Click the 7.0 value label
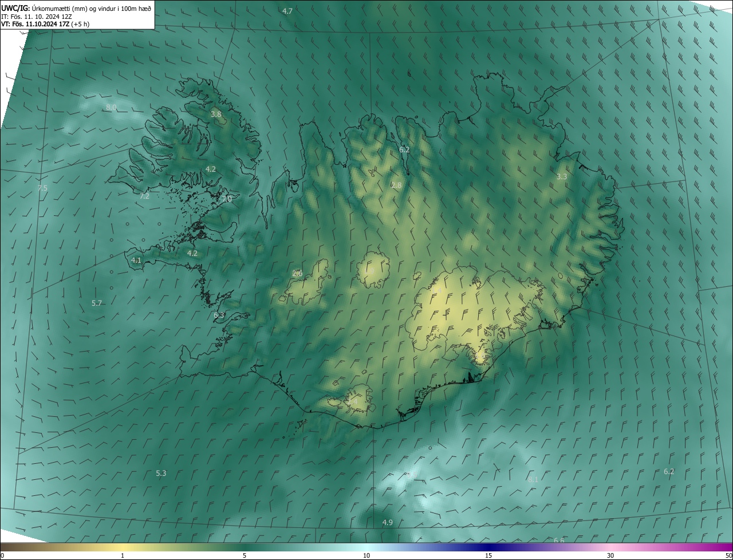733x560 pixels. pyautogui.click(x=226, y=199)
